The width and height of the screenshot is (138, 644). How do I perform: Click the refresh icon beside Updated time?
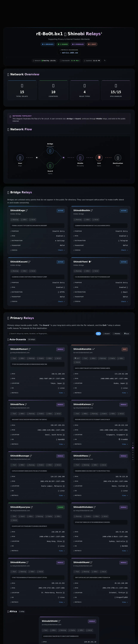pos(105,61)
